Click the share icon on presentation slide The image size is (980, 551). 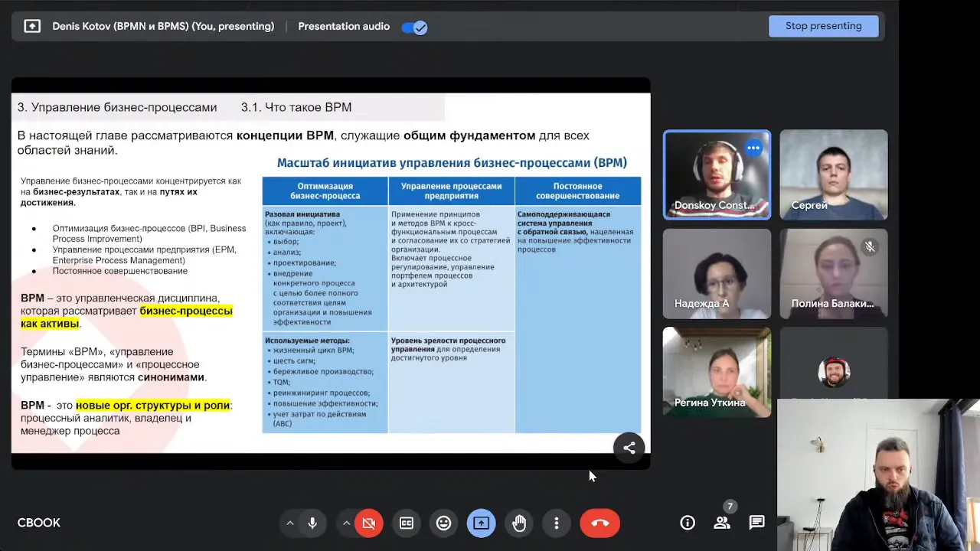point(629,448)
